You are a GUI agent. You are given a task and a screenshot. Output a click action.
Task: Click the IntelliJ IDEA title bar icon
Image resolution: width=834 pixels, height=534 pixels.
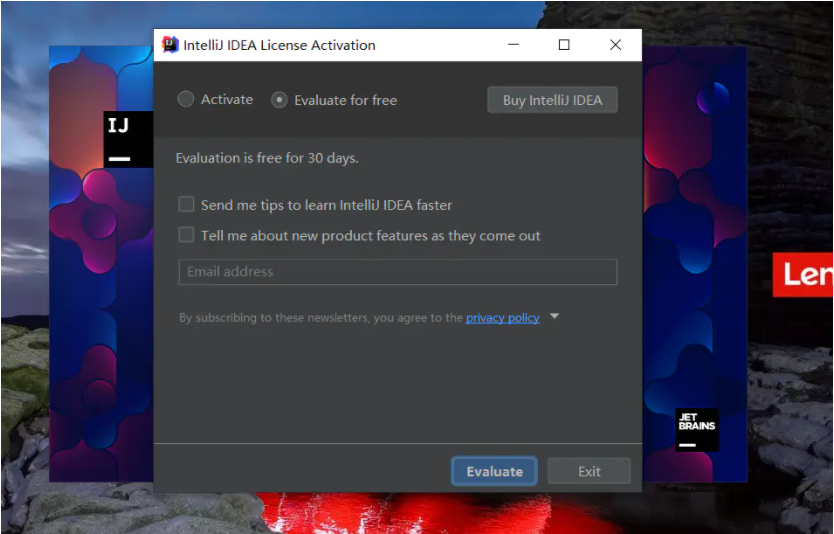click(x=170, y=45)
